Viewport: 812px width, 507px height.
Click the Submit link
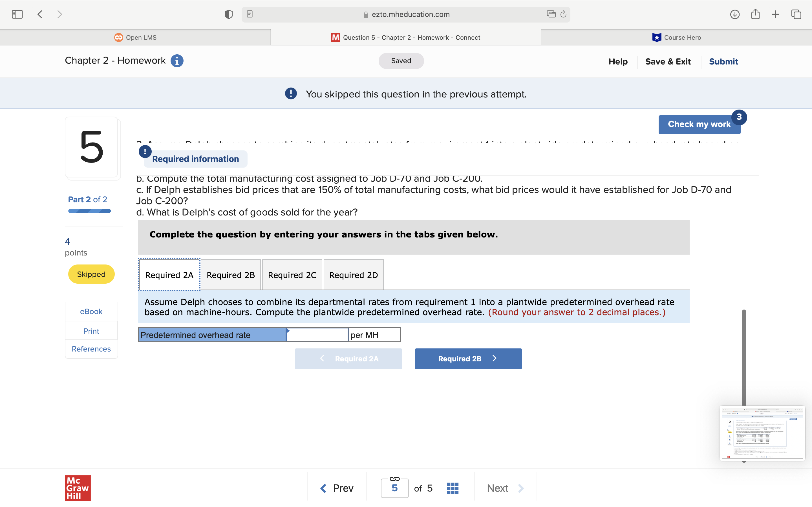point(723,62)
